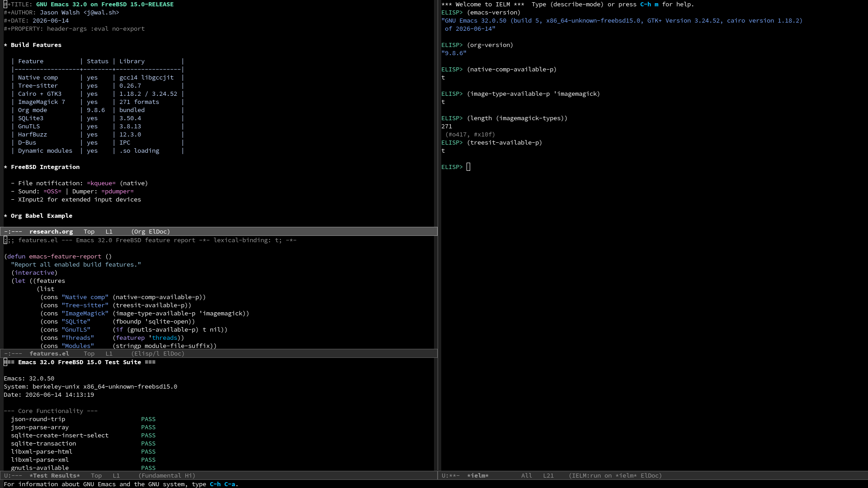Screen dimensions: 868x488
Task: Click the Tree-sitter table row feature cell
Action: [x=38, y=85]
